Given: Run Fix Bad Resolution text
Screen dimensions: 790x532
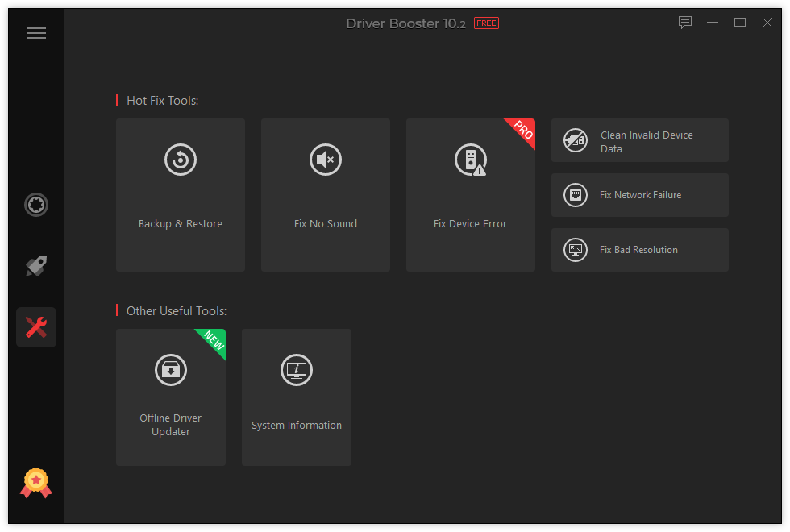Looking at the screenshot, I should [638, 250].
